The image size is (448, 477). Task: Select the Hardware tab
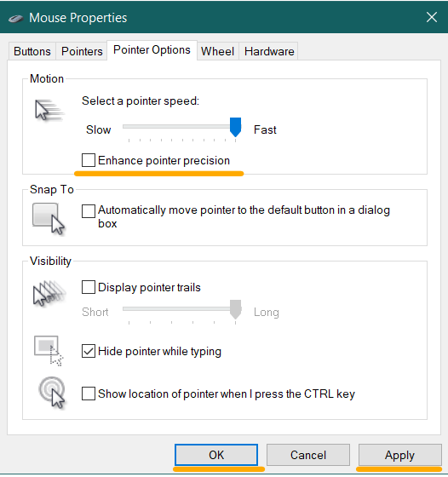pos(269,51)
